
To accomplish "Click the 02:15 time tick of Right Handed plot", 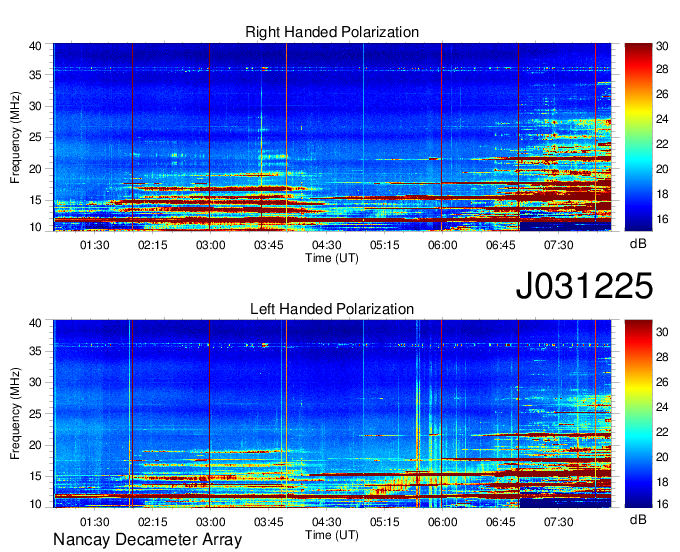I will [x=153, y=245].
